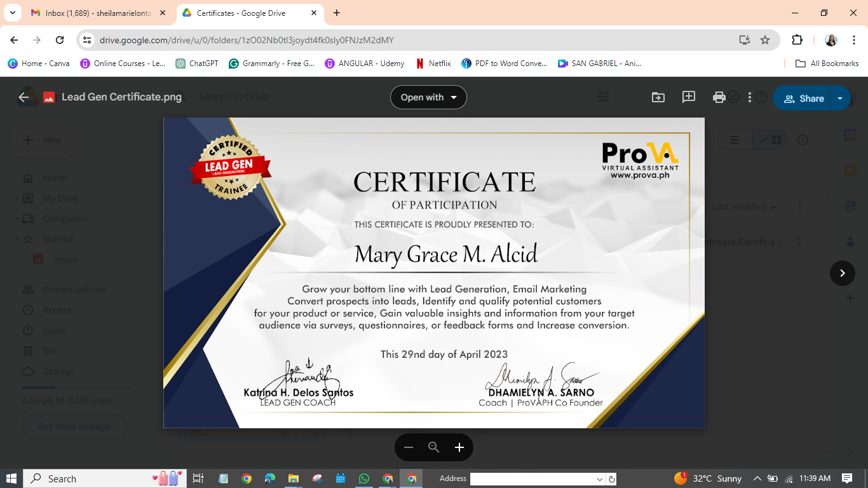
Task: Click the back arrow to close preview
Action: point(24,97)
